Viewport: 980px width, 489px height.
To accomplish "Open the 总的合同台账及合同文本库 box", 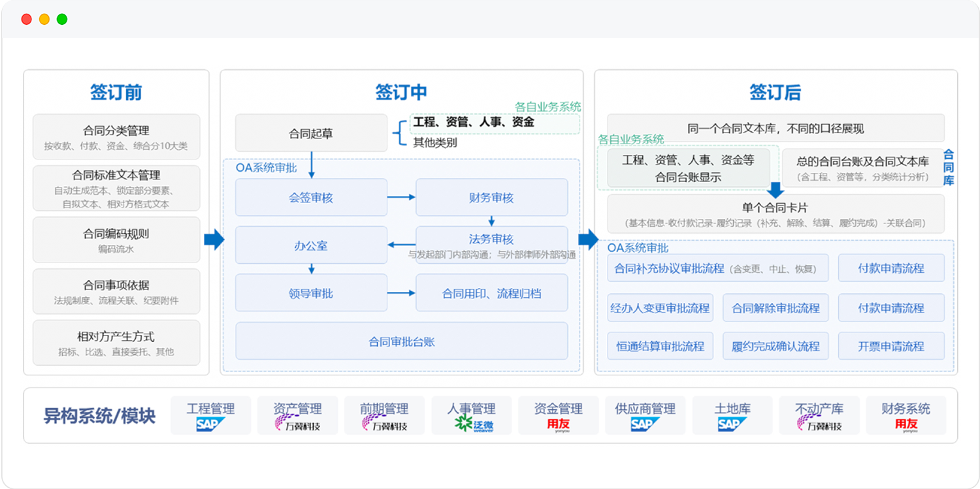I will click(863, 168).
